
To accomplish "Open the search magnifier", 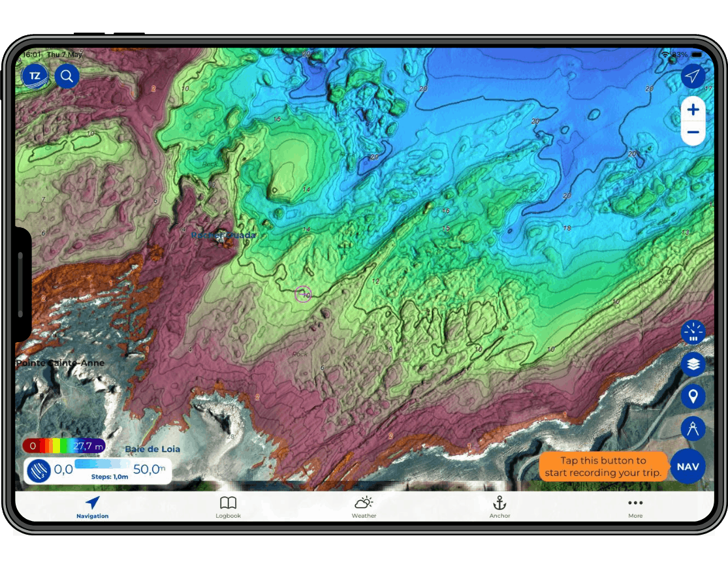I will pos(67,76).
